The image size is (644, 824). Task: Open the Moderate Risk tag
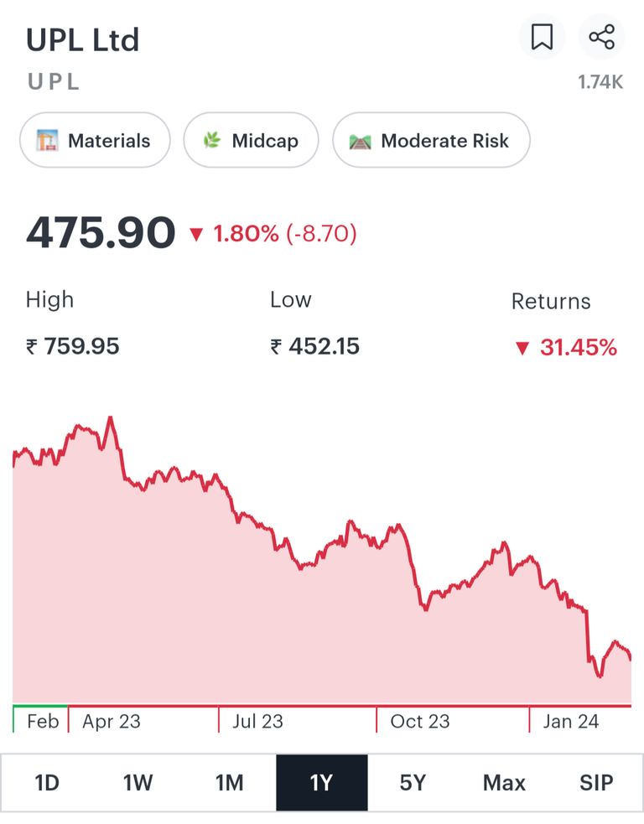(431, 140)
